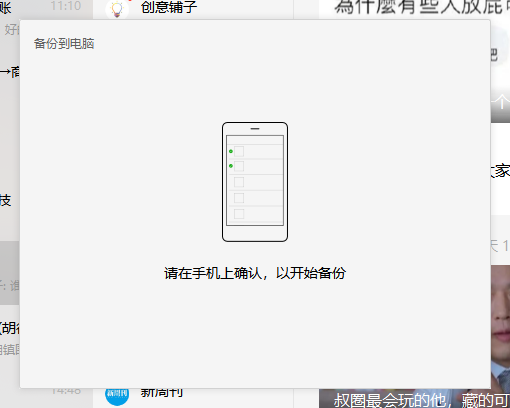The width and height of the screenshot is (510, 408).
Task: Click the speaker slot on phone illustration
Action: click(x=255, y=128)
